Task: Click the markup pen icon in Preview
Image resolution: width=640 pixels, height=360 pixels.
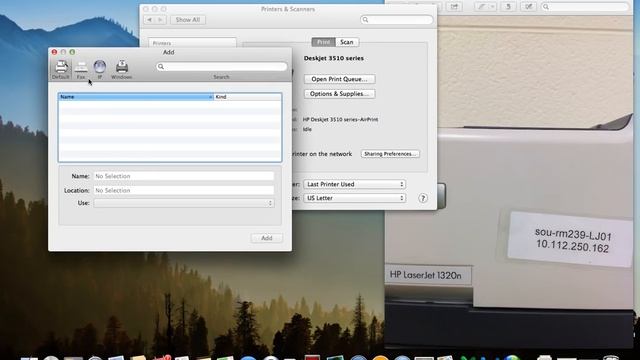Action: 482,7
